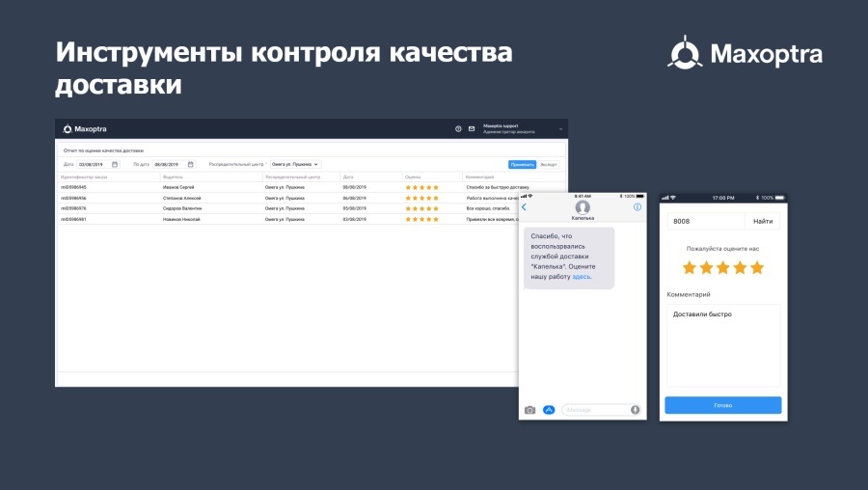Sort by the Распределительный центр column header
Image resolution: width=868 pixels, height=490 pixels.
click(292, 177)
